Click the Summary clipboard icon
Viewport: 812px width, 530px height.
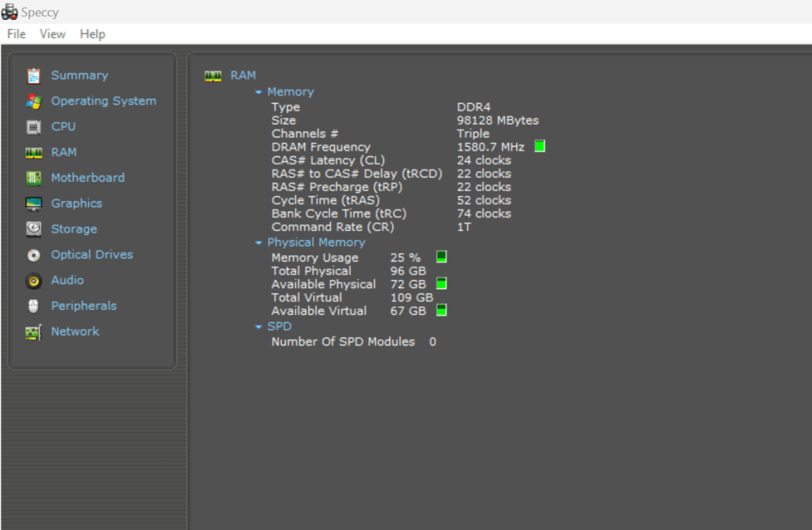33,75
